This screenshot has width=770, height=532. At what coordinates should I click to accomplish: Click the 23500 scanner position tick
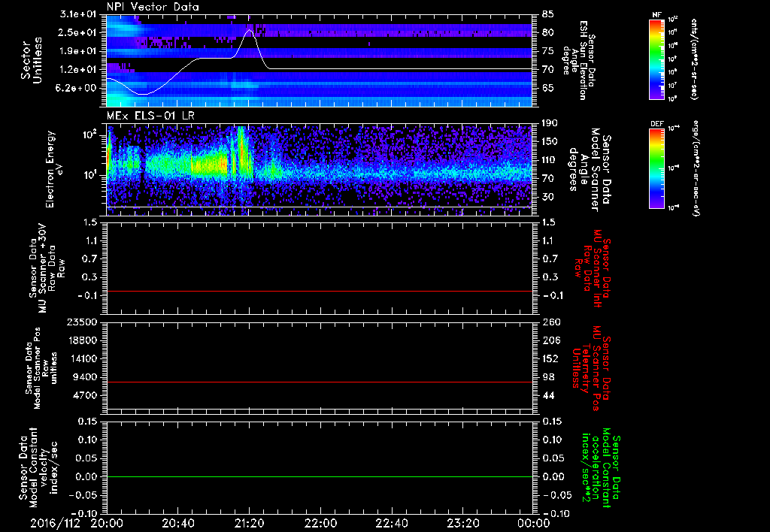(81, 322)
